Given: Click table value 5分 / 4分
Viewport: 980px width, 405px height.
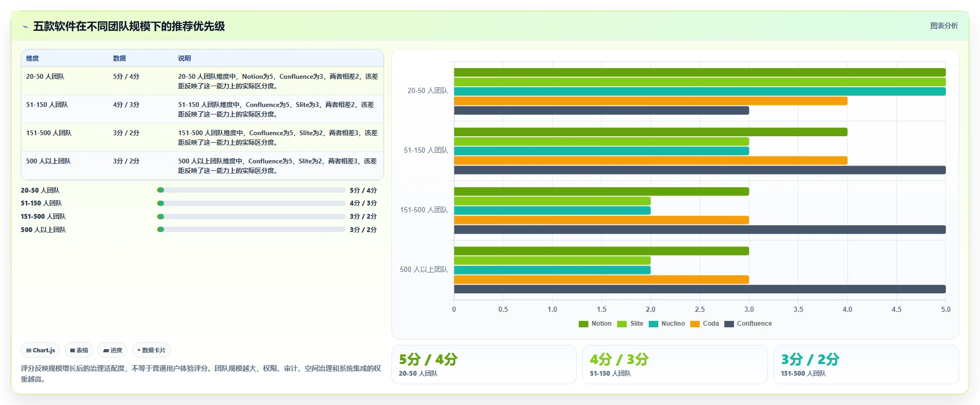Looking at the screenshot, I should pyautogui.click(x=126, y=77).
